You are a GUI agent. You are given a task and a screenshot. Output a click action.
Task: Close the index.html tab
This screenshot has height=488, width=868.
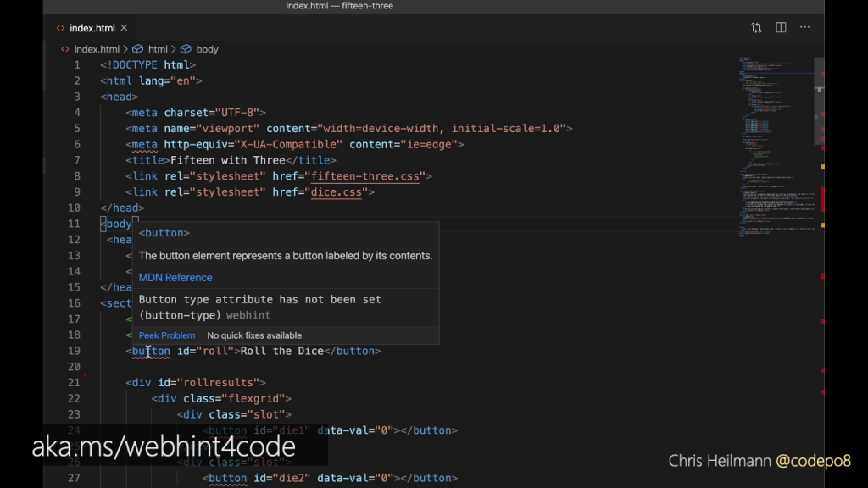[124, 28]
